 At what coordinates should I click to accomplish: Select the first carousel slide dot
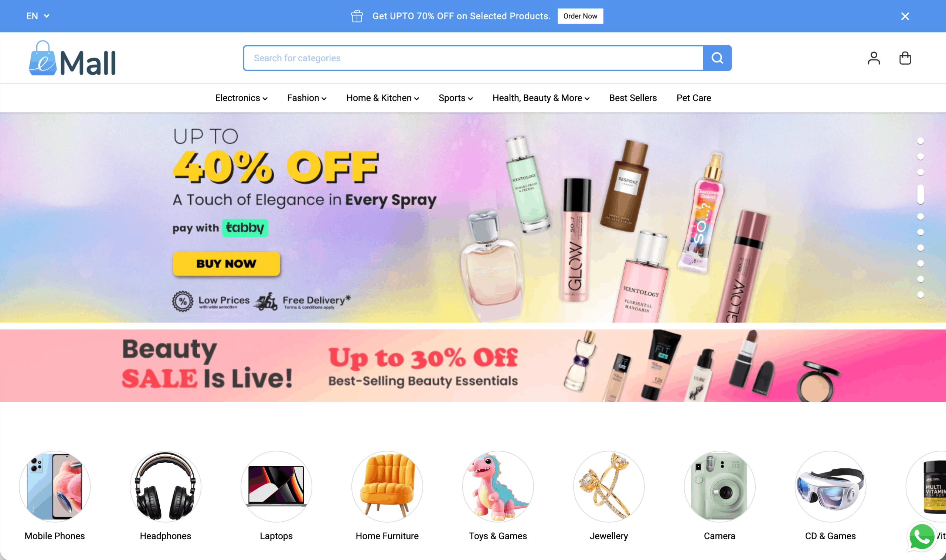point(921,141)
